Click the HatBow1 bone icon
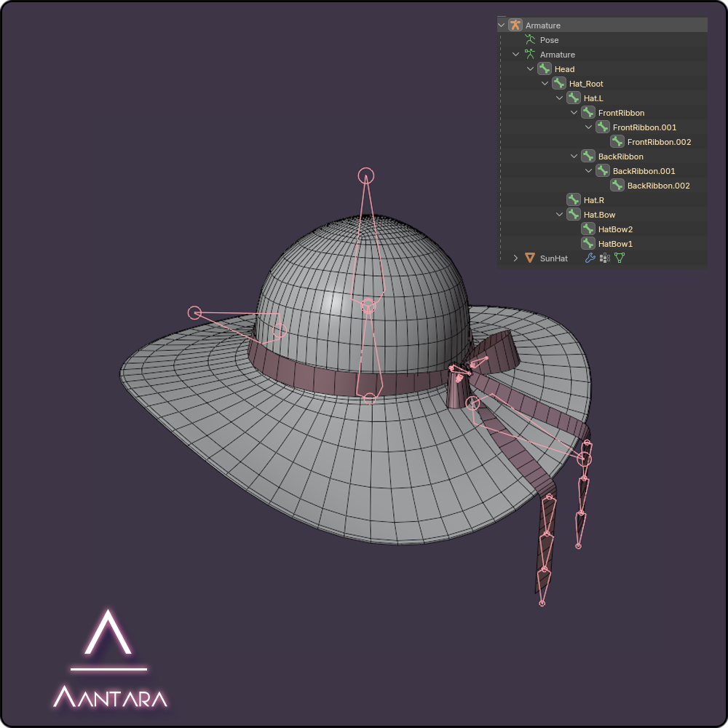This screenshot has width=728, height=728. [587, 243]
